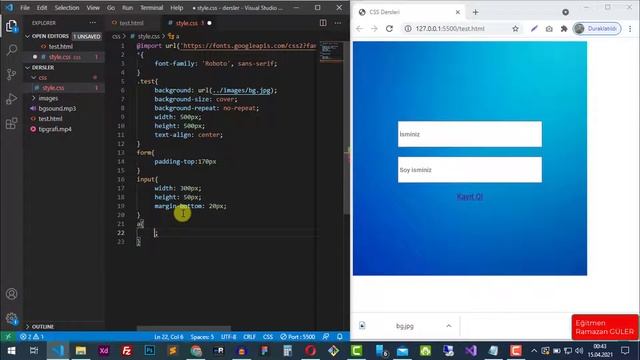This screenshot has height=360, width=640.
Task: Open Adobe XD from the taskbar
Action: [104, 351]
